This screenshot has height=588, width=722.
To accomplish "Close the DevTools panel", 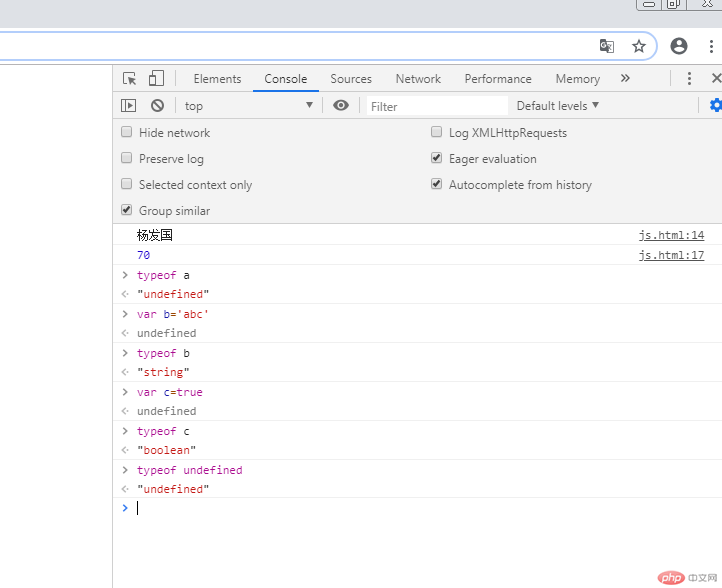I will [716, 78].
